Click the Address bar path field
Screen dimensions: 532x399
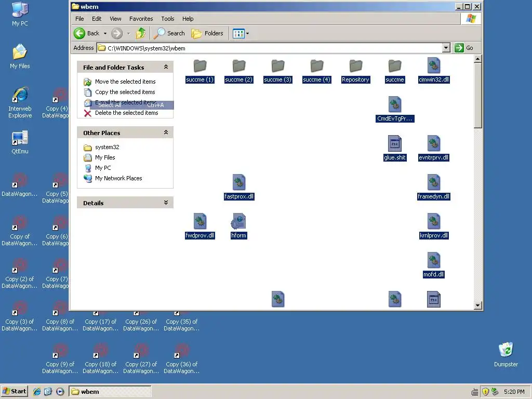[x=270, y=48]
